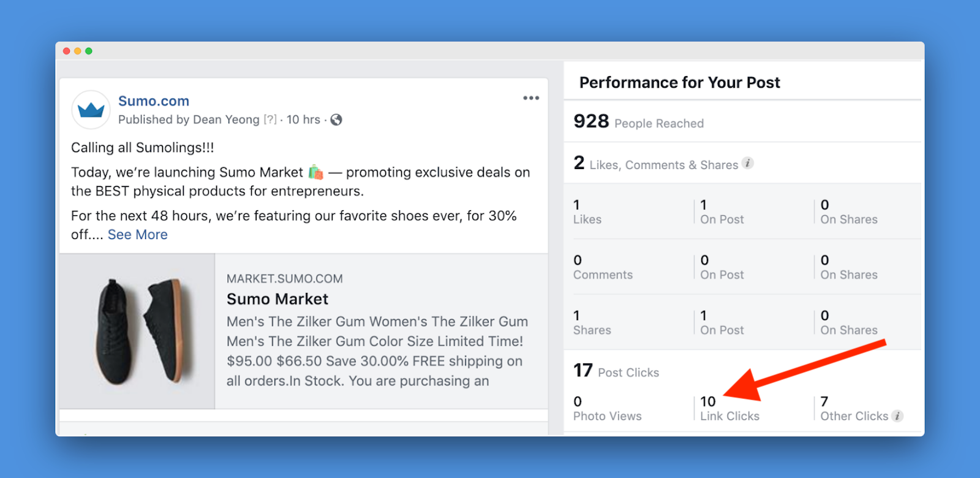Viewport: 980px width, 478px height.
Task: Click info icon next to Other Clicks
Action: coord(897,416)
